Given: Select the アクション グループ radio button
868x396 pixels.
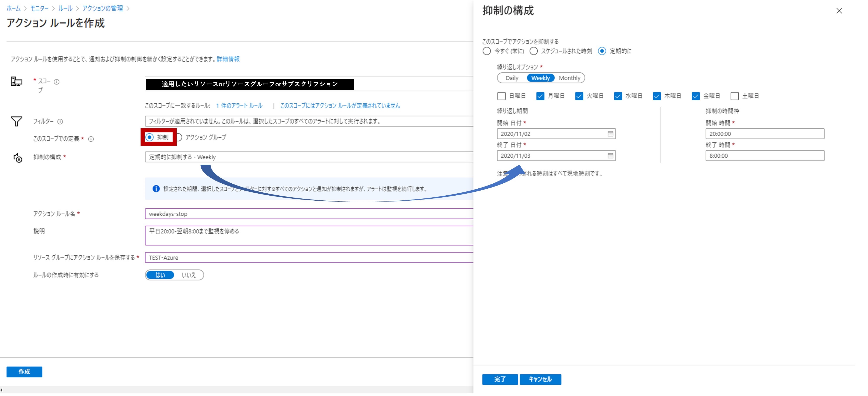Looking at the screenshot, I should pyautogui.click(x=179, y=138).
